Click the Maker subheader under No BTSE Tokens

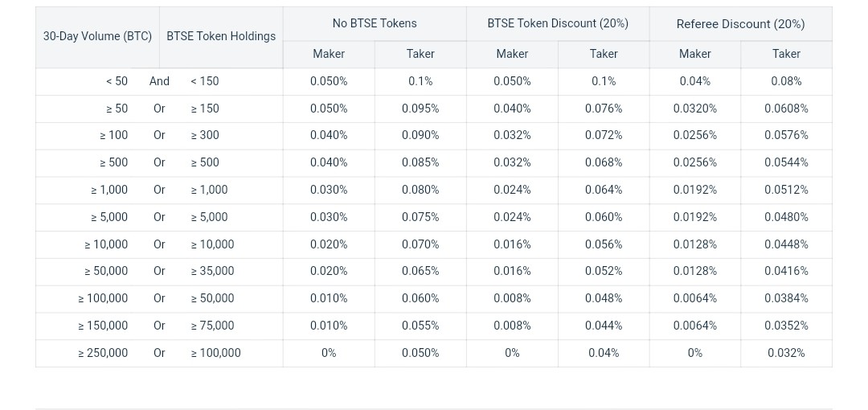coord(329,54)
